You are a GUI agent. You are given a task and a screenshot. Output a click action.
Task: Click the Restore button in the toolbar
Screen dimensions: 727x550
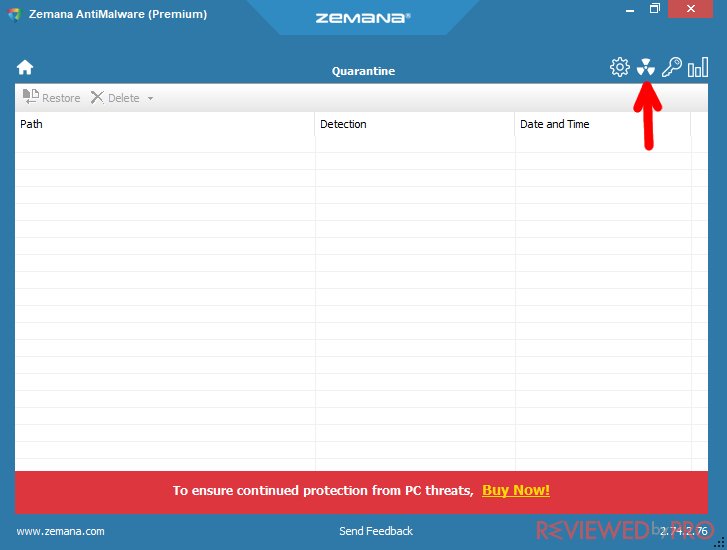click(51, 97)
